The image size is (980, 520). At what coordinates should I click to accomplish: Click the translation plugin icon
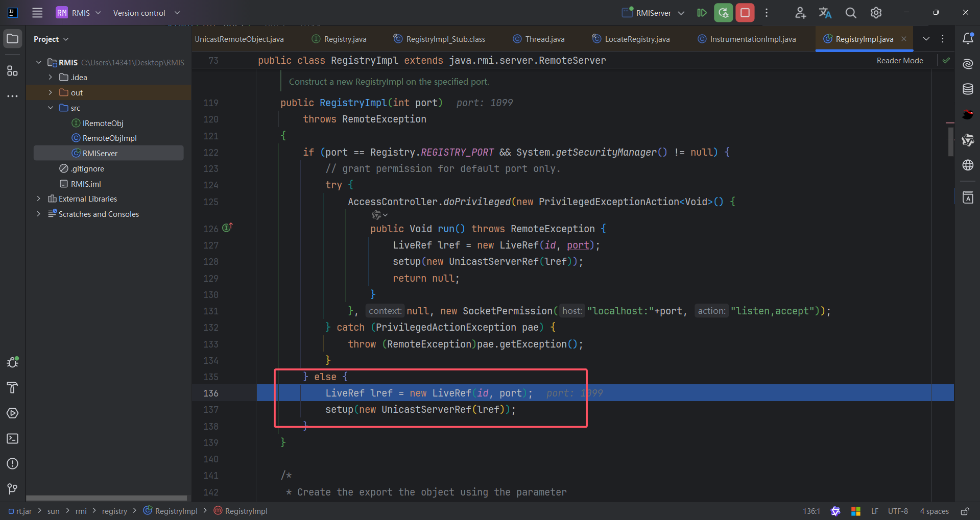pos(825,13)
